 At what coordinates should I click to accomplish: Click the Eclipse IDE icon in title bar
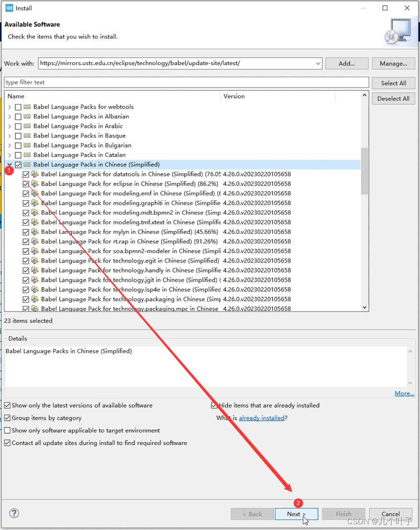click(x=9, y=8)
